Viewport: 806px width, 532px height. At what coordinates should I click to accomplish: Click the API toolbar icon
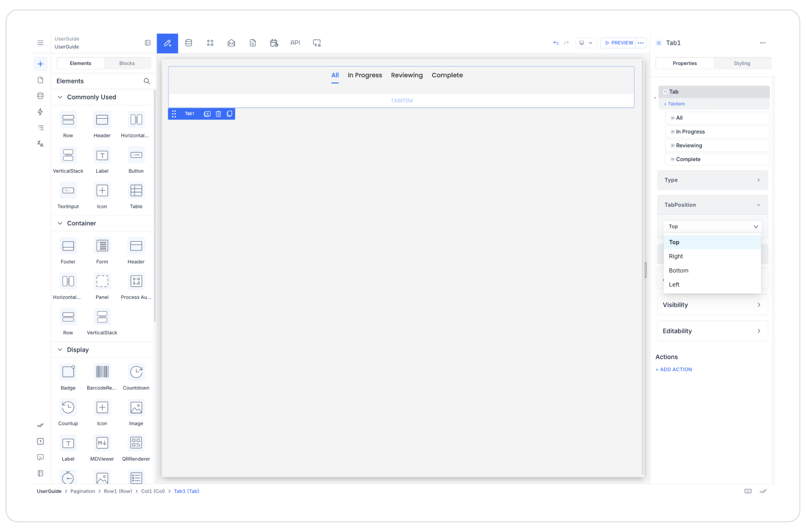point(295,43)
